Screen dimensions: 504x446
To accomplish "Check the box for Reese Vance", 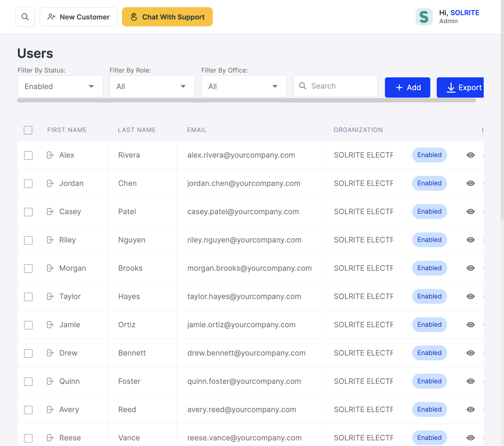I will point(28,438).
